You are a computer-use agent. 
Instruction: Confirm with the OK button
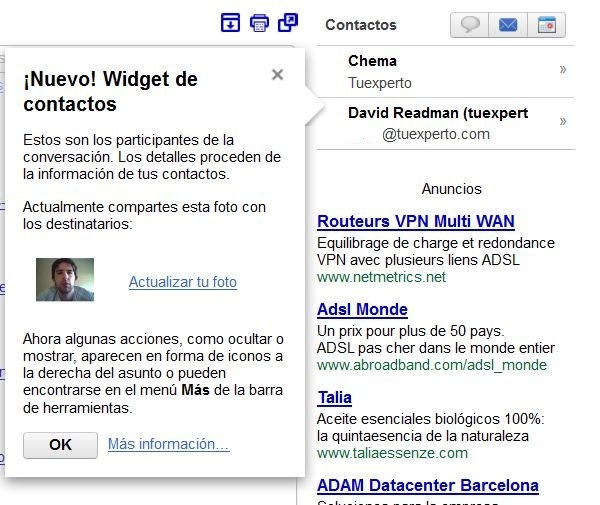60,445
